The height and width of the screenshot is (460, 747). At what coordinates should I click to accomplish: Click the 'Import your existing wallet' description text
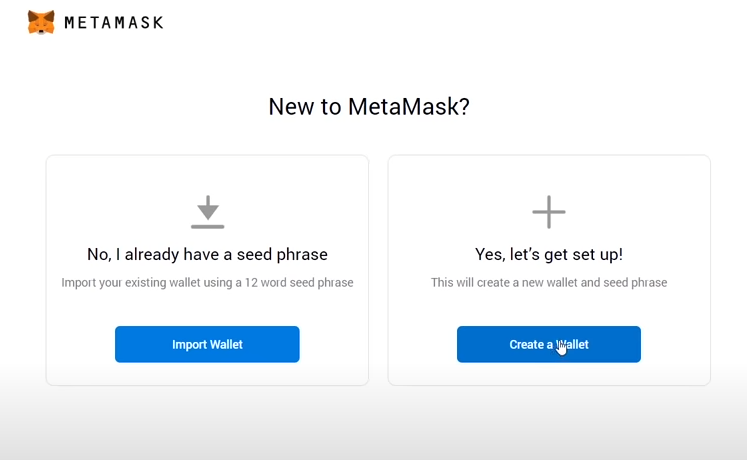[x=207, y=282]
